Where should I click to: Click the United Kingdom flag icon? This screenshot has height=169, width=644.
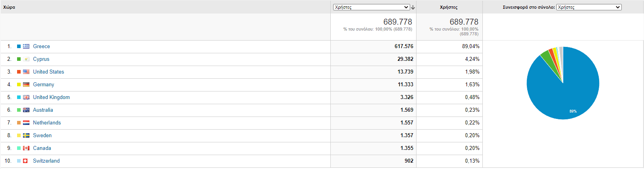pyautogui.click(x=26, y=97)
